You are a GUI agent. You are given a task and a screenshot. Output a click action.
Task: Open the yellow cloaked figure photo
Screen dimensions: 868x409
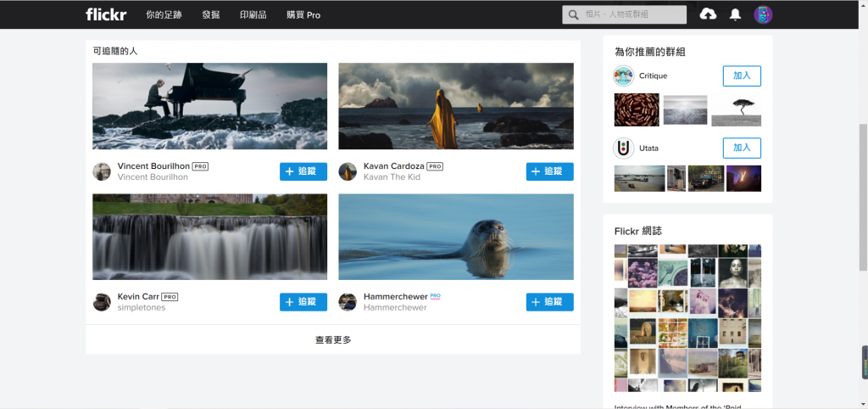click(456, 106)
